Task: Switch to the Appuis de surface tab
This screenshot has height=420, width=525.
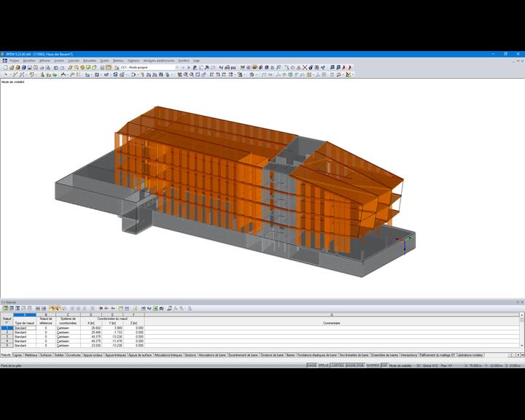Action: (x=140, y=354)
